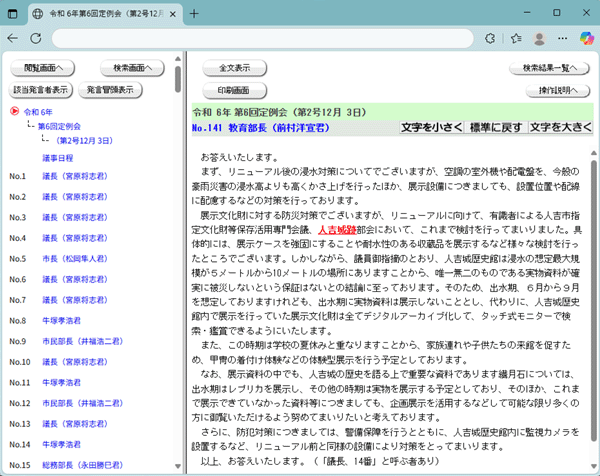Open a new browser tab
The image size is (600, 476).
[194, 14]
